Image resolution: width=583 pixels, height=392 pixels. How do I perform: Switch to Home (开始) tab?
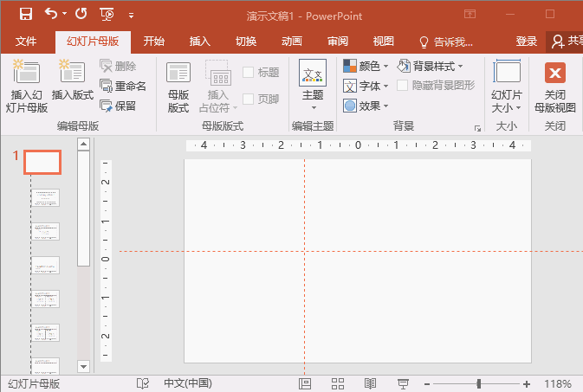(154, 42)
